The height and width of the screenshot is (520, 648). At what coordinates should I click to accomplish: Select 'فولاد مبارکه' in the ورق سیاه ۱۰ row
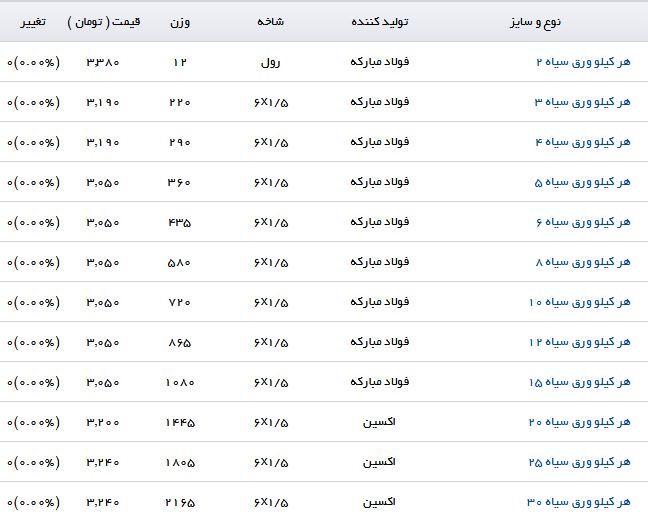click(x=380, y=302)
